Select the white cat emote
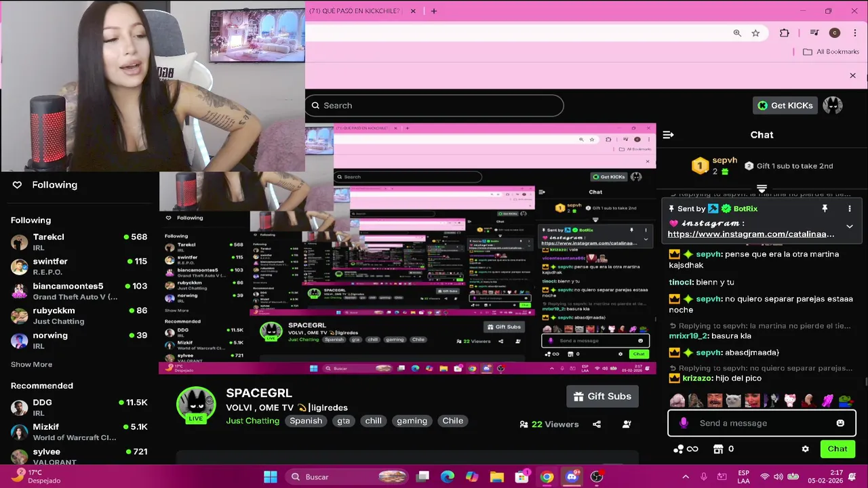 point(733,401)
